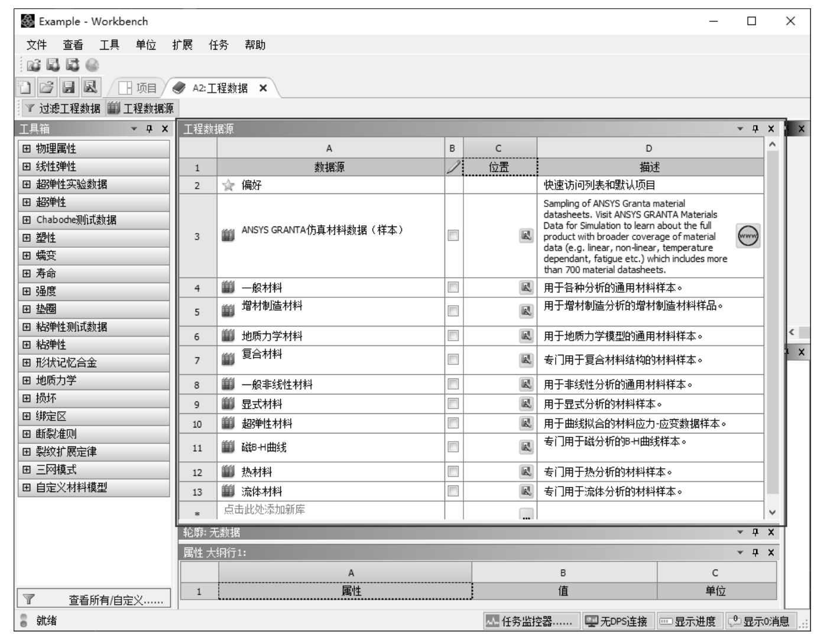Open dropdown arrow of 工程数据源 panel

click(741, 129)
